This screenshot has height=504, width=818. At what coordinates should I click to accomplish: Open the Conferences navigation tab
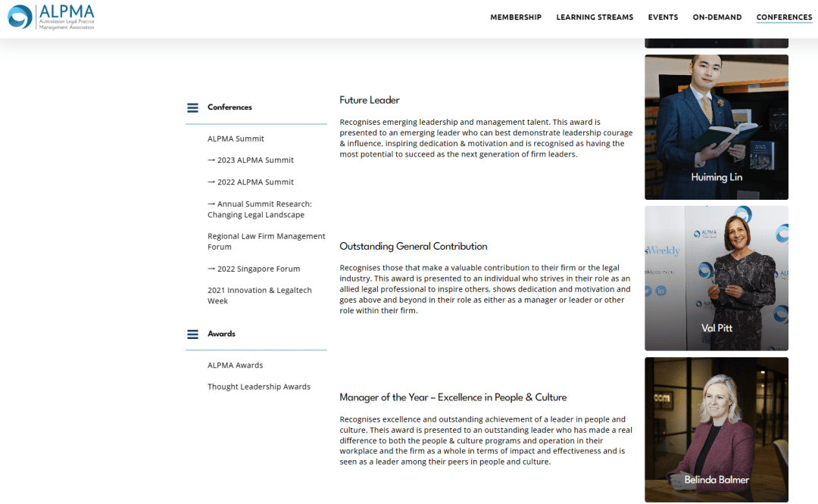[784, 17]
